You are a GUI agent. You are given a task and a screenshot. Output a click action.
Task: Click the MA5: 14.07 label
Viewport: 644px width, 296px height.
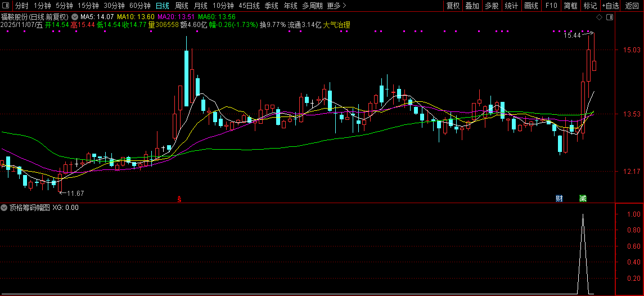[x=97, y=17]
